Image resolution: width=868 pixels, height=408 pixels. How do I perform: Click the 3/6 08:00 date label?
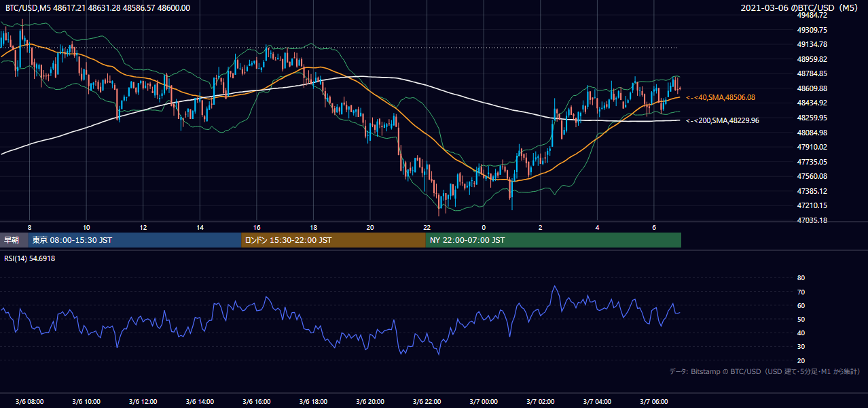[x=29, y=401]
